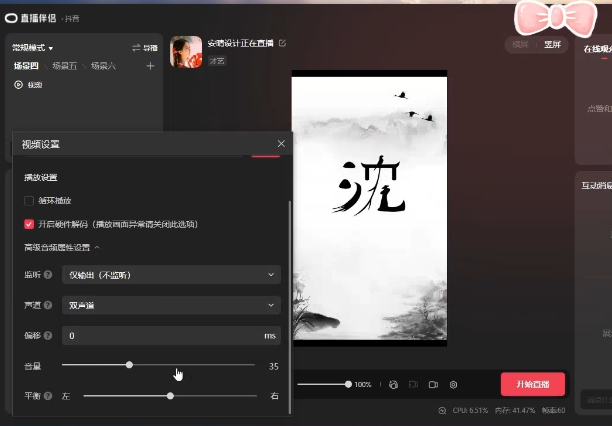Click the help icon next to 监听
This screenshot has width=612, height=426.
pos(49,274)
